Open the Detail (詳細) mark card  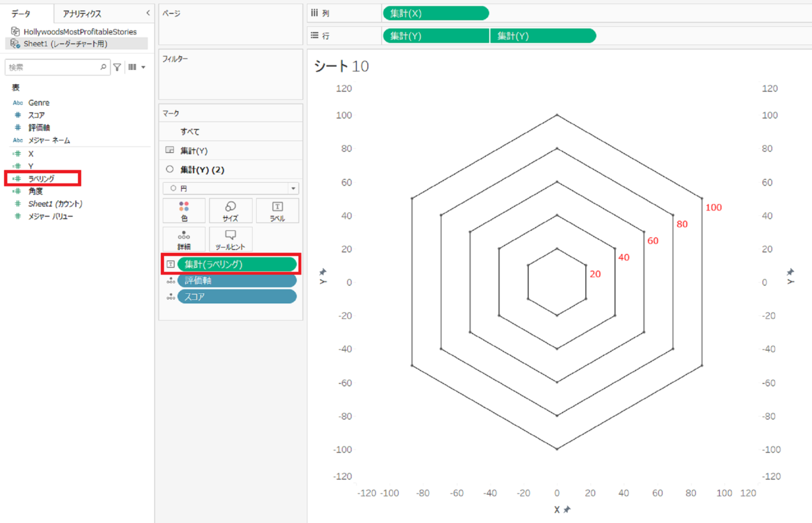(184, 239)
